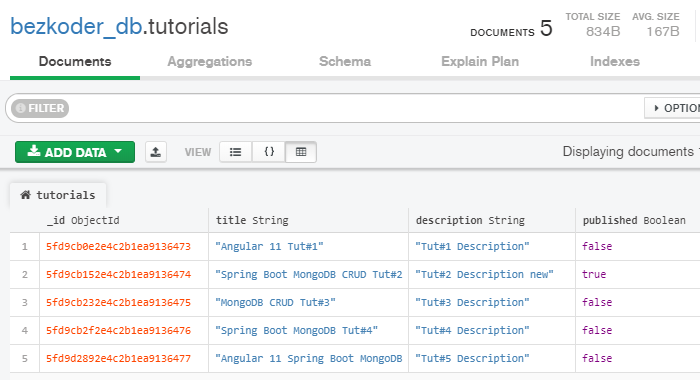The image size is (700, 380).
Task: Switch to list view icon
Action: point(236,152)
